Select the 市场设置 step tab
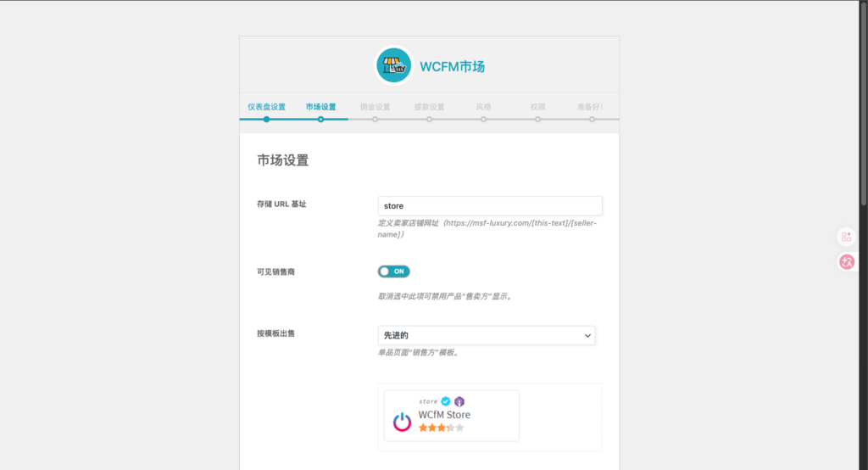868x470 pixels. (320, 107)
